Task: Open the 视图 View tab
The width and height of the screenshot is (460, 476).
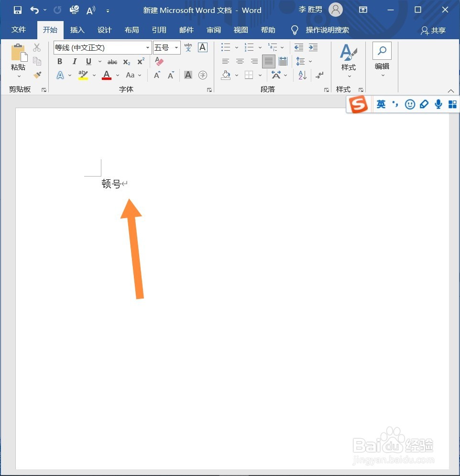Action: 241,30
